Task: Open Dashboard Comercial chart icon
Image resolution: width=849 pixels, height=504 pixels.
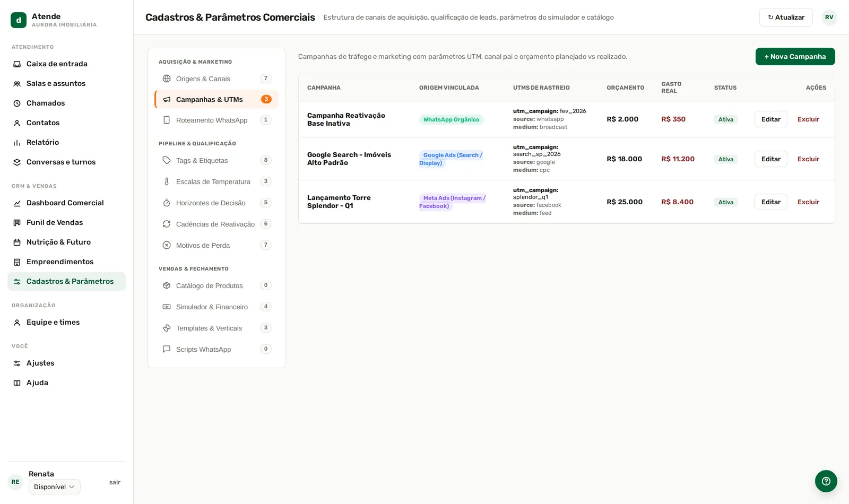Action: coord(17,203)
